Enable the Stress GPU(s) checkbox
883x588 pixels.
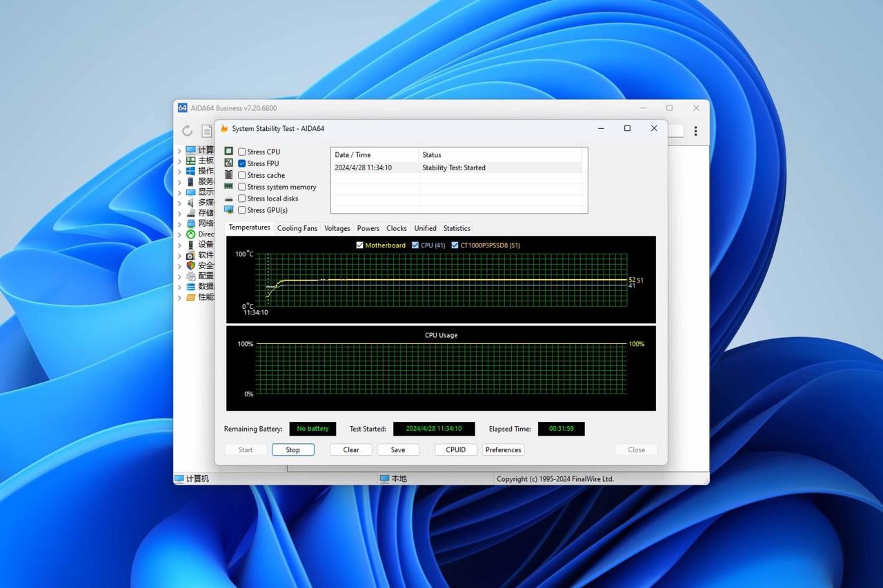point(242,210)
